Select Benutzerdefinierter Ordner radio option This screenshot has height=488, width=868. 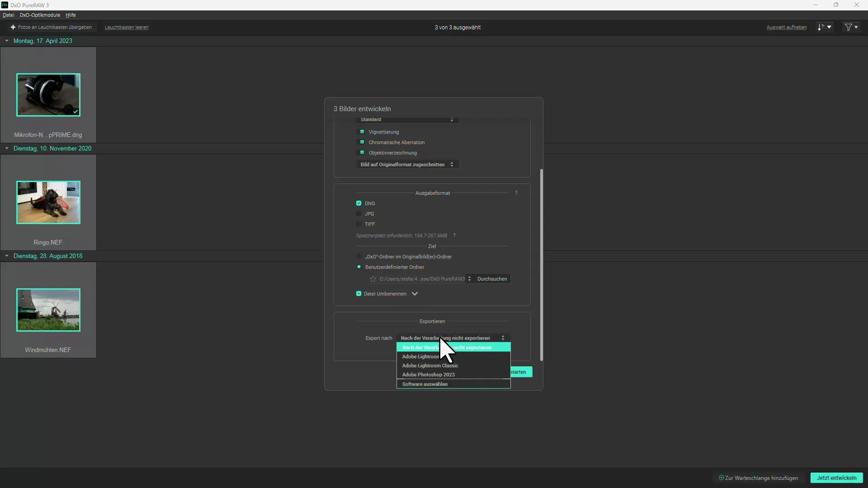(x=359, y=267)
